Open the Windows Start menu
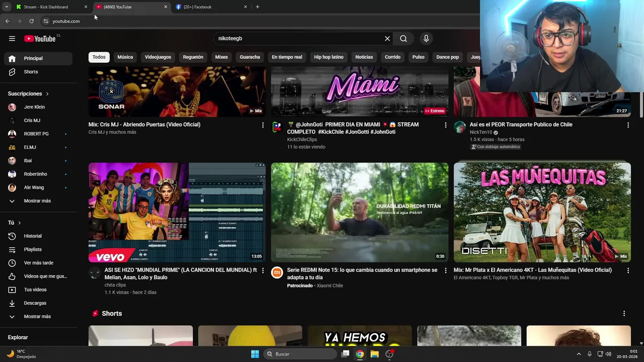This screenshot has width=644, height=362. 255,354
